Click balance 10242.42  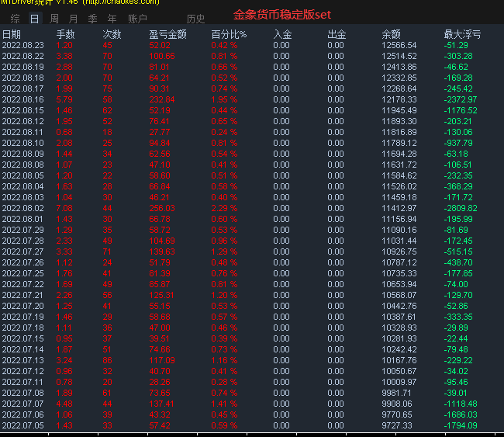399,349
